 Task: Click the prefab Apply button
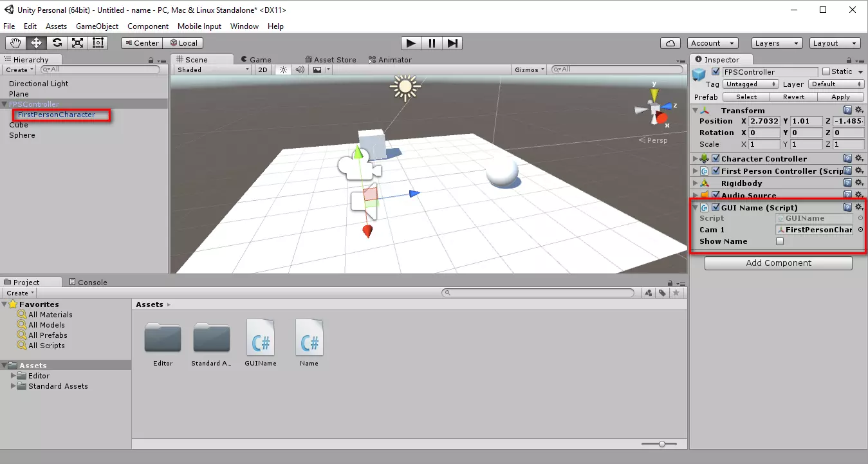coord(840,97)
